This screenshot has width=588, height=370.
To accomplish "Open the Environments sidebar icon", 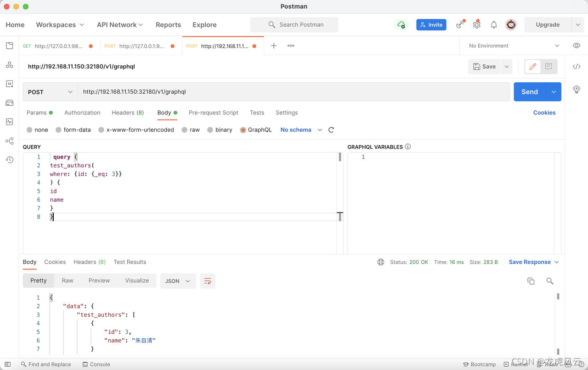I will [x=10, y=84].
